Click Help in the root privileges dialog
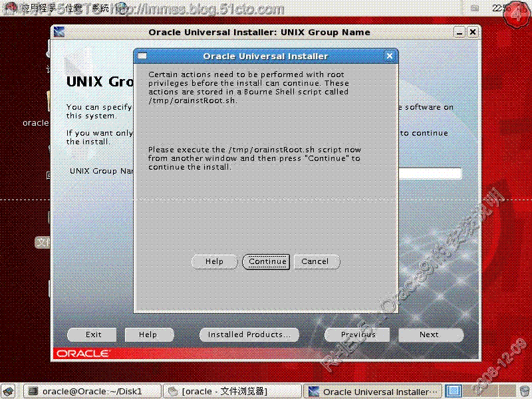 click(x=214, y=261)
